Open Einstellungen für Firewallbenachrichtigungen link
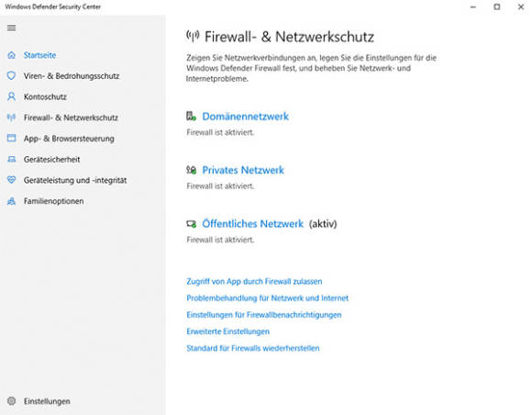The height and width of the screenshot is (415, 532). pyautogui.click(x=264, y=315)
